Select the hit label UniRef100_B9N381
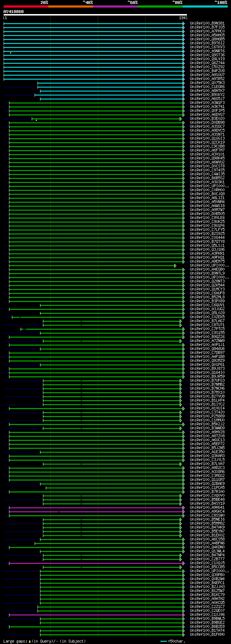The height and width of the screenshot is (644, 231). coord(207,23)
